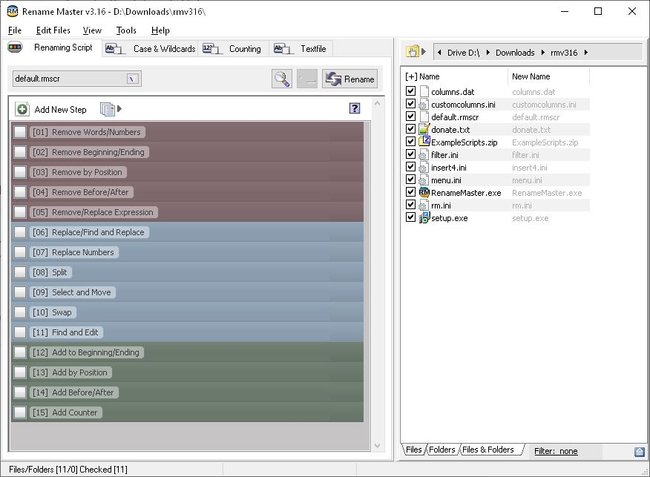Enable step 03 Remove by Position checkbox
This screenshot has width=650, height=477.
pyautogui.click(x=20, y=172)
